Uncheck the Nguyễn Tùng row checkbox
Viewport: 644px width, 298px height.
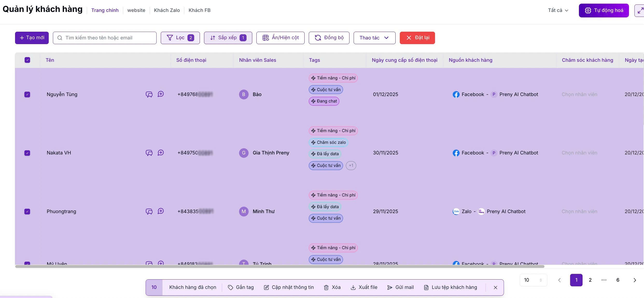click(x=27, y=94)
